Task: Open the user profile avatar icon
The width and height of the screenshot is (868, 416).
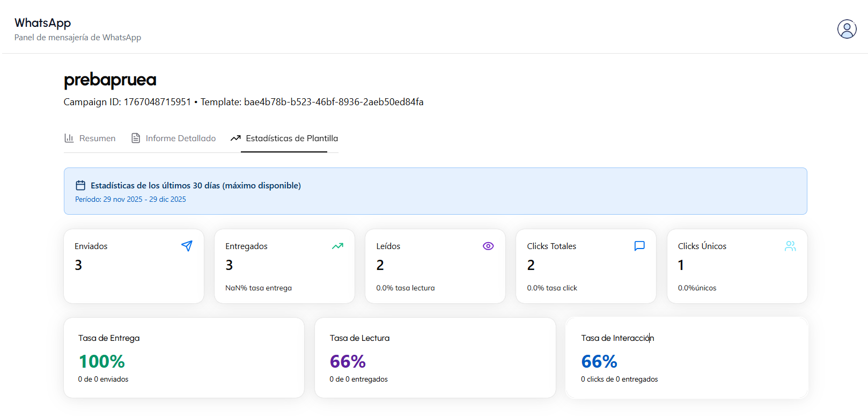Action: point(847,29)
